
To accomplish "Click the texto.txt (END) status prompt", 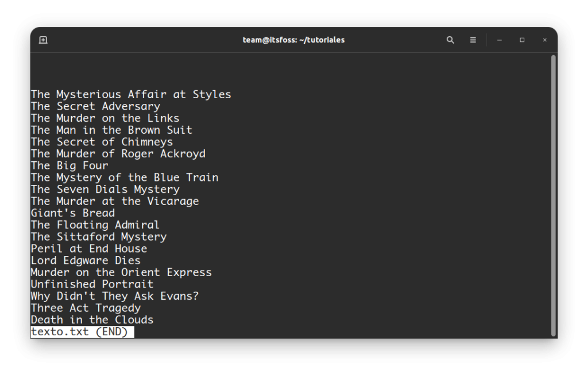I will pyautogui.click(x=82, y=332).
